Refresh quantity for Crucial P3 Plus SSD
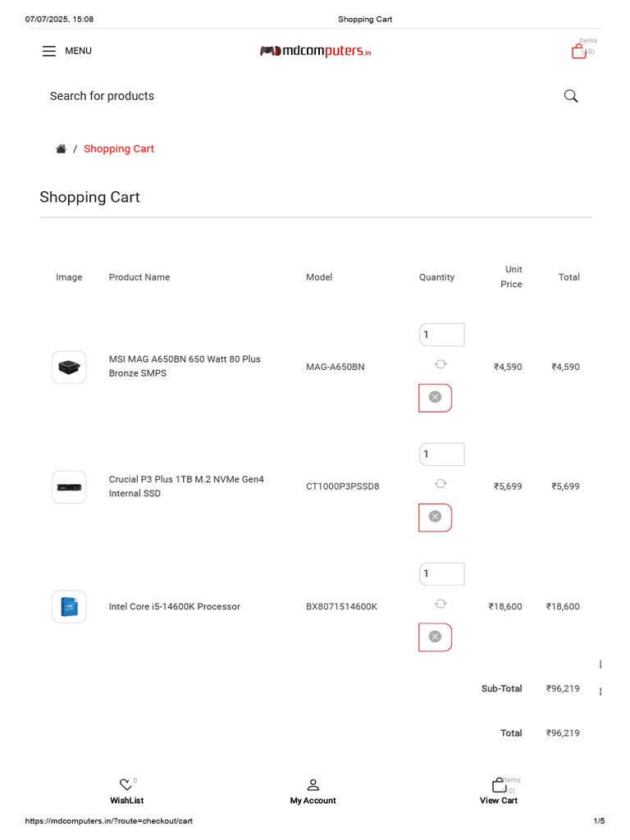The image size is (630, 840). 441,484
